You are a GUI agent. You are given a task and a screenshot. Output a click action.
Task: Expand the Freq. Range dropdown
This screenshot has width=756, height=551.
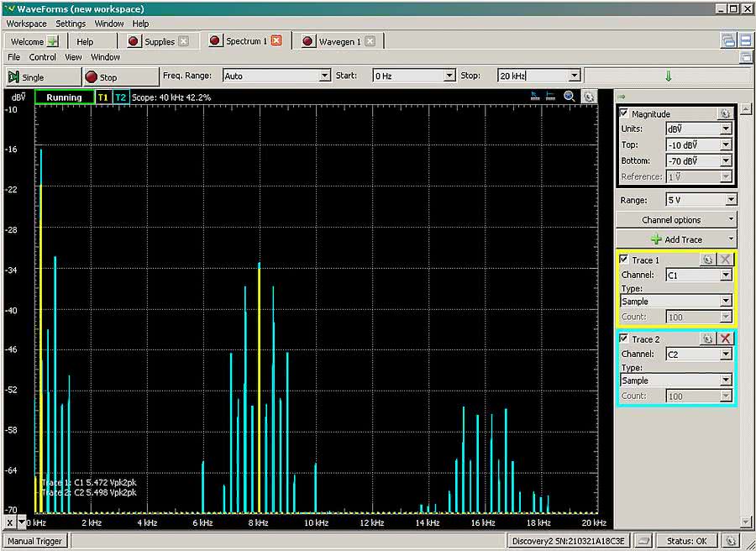click(x=324, y=76)
